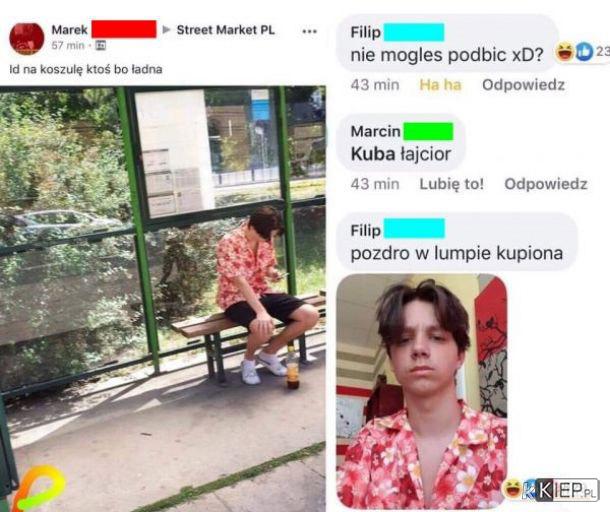Open the Street Market PL group link
610x512 pixels.
226,30
